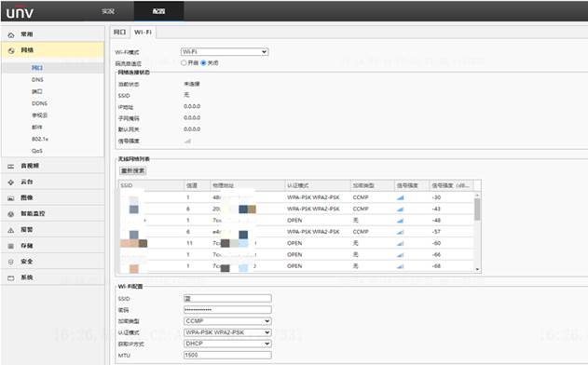
Task: Select WPA-PSK WPA2-PSK cell in -30 row
Action: coord(313,197)
